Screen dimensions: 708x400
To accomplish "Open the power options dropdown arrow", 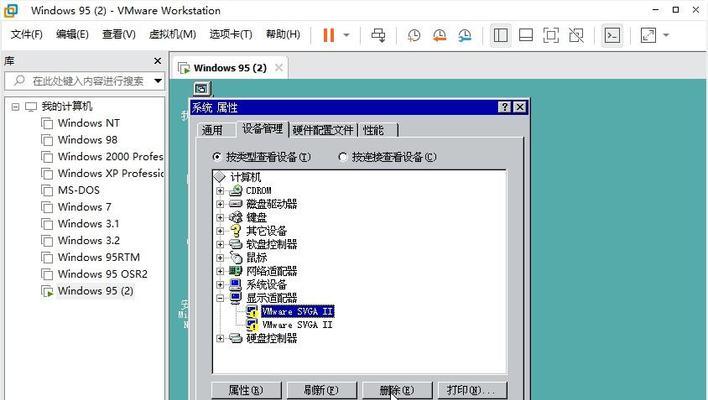I will pyautogui.click(x=346, y=35).
